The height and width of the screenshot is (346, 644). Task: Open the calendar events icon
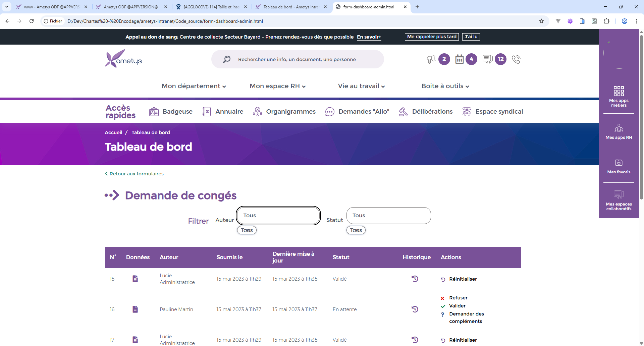pyautogui.click(x=459, y=59)
